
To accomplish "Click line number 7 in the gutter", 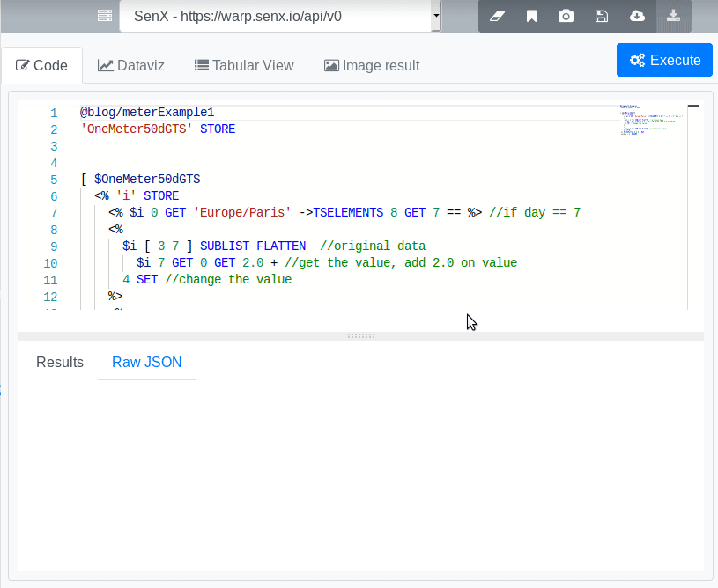I will point(54,213).
